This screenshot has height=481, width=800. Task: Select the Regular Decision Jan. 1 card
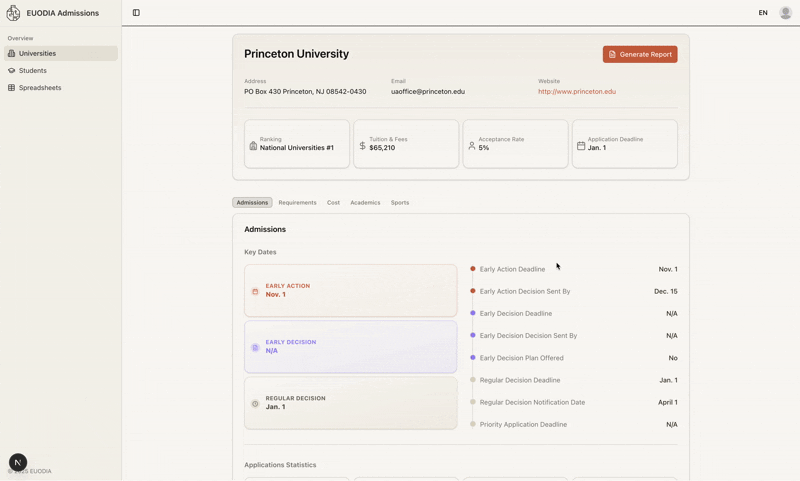(351, 403)
